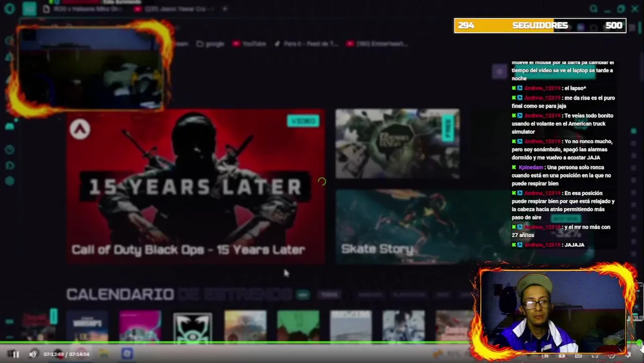This screenshot has height=363, width=644.
Task: Open a new browser tab with plus
Action: (x=225, y=9)
